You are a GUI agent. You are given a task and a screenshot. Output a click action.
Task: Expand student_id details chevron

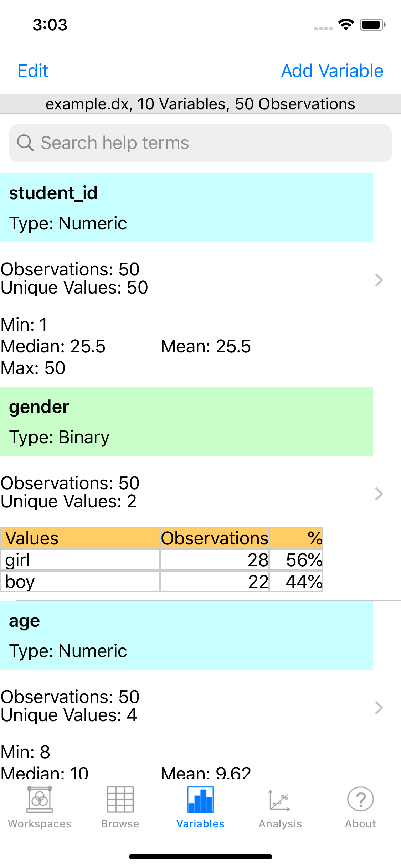[x=379, y=280]
